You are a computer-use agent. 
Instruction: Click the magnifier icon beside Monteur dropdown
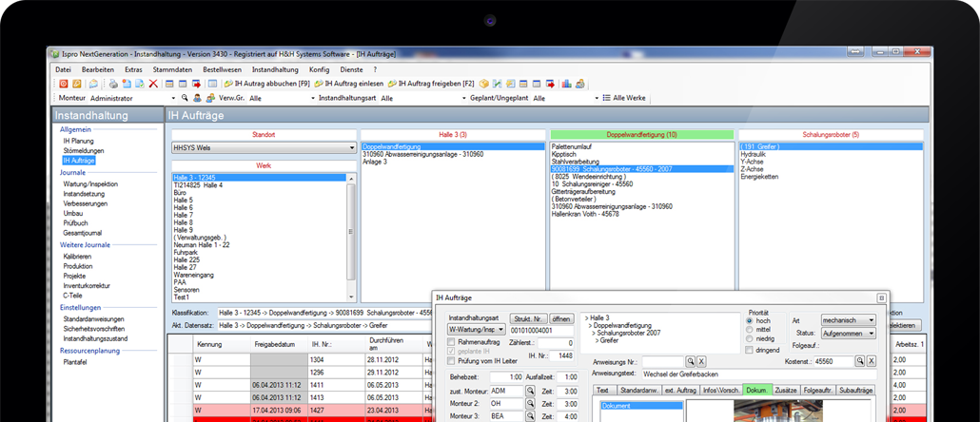tap(185, 98)
